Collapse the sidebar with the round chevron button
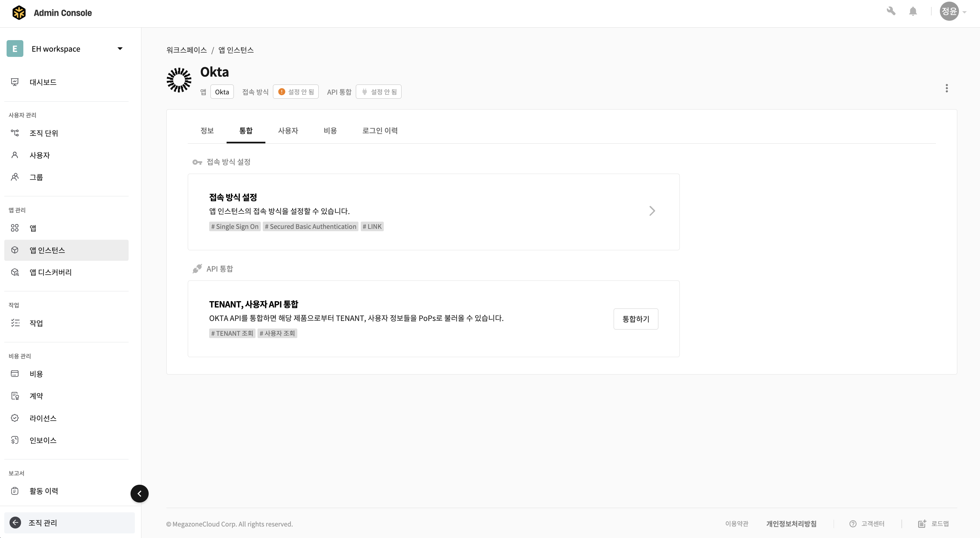The image size is (980, 538). coord(140,494)
